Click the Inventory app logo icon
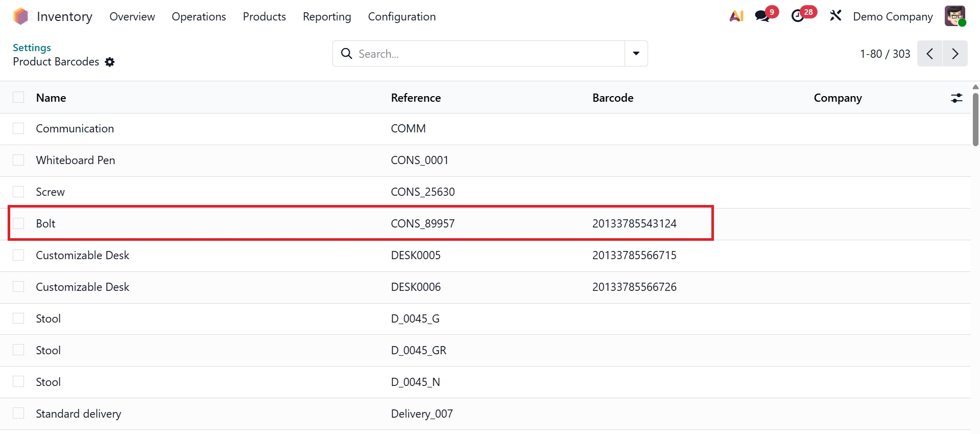Viewport: 980px width, 434px height. coord(21,16)
